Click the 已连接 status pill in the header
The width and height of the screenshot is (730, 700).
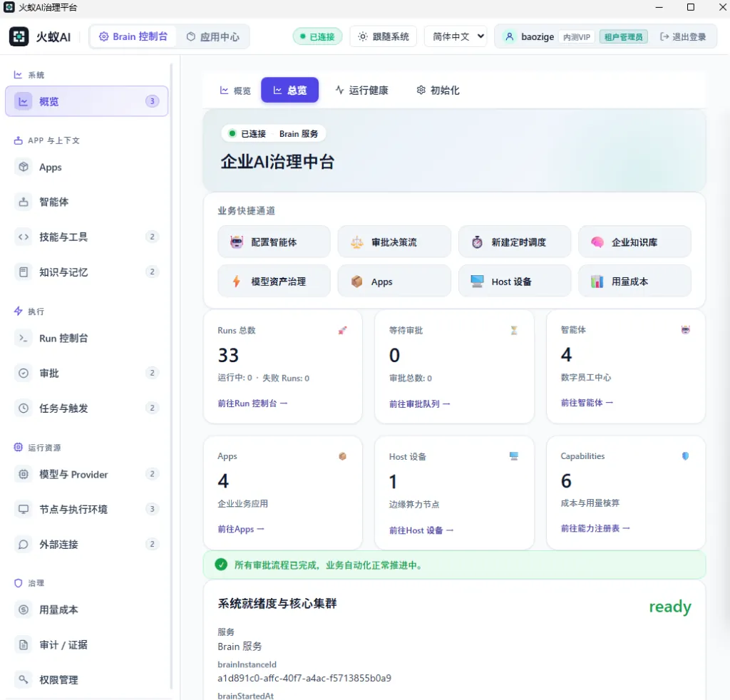pos(317,37)
